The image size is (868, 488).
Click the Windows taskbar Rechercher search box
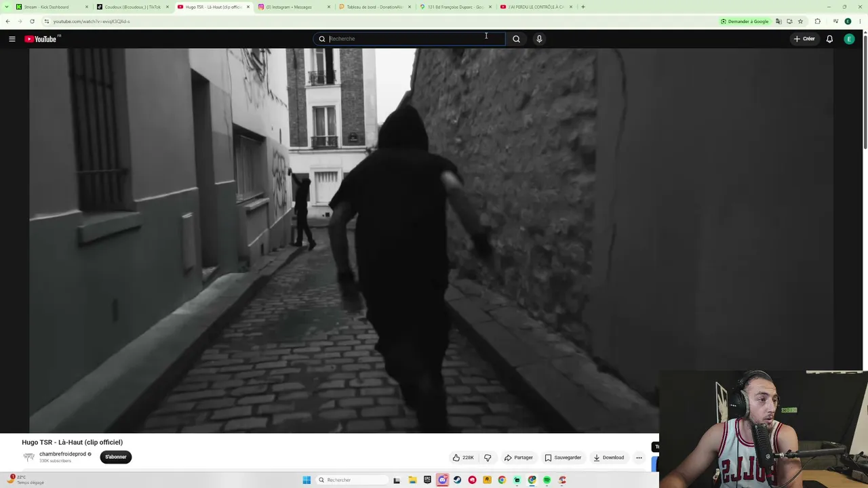point(353,480)
